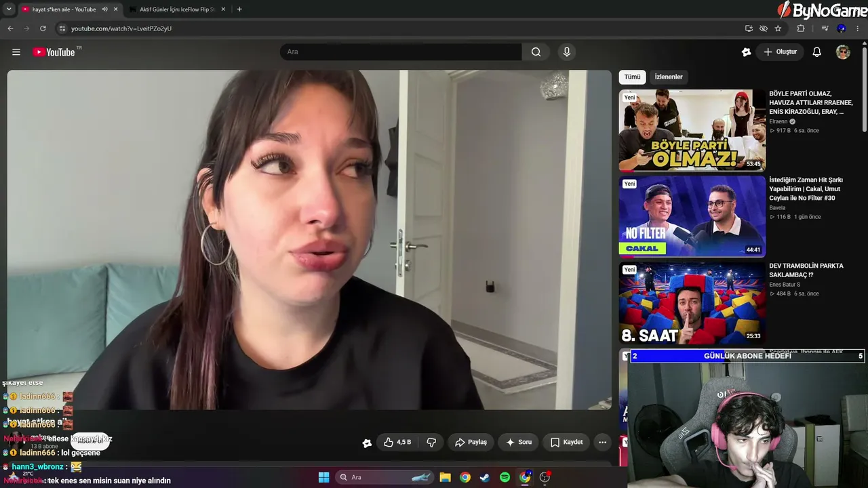Open the notifications bell
Image resolution: width=868 pixels, height=488 pixels.
coord(817,52)
